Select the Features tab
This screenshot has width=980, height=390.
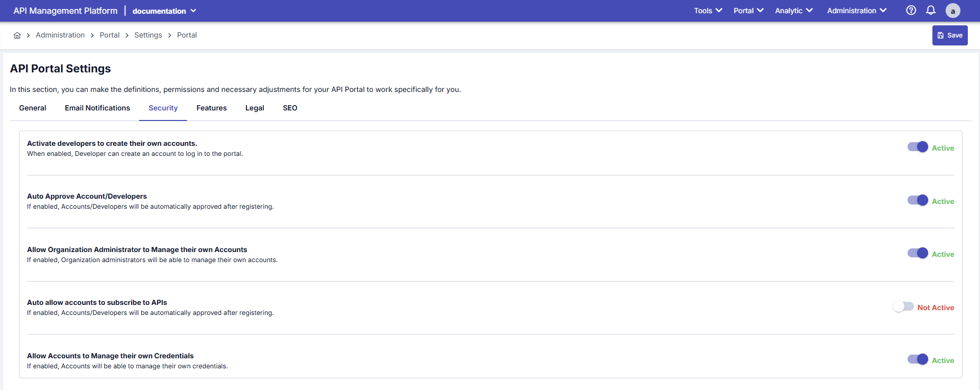212,108
